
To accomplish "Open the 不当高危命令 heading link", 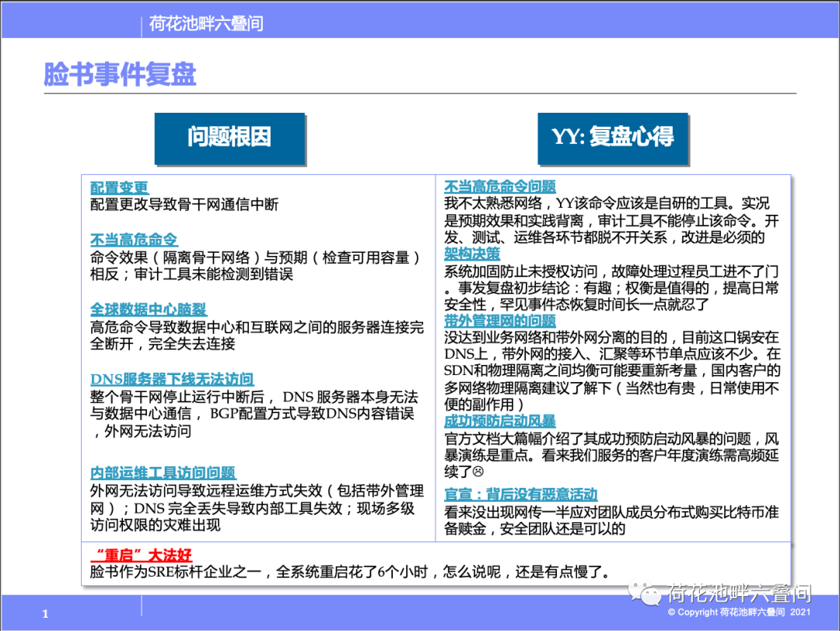I will pyautogui.click(x=134, y=240).
